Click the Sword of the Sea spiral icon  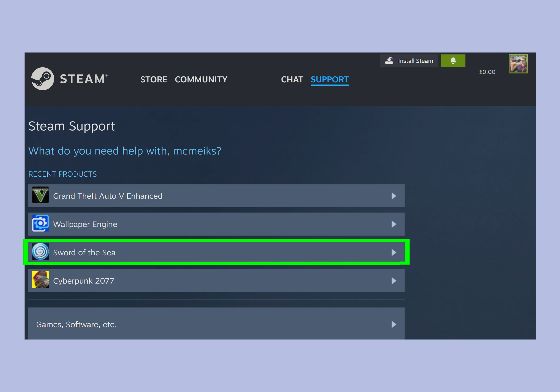40,252
